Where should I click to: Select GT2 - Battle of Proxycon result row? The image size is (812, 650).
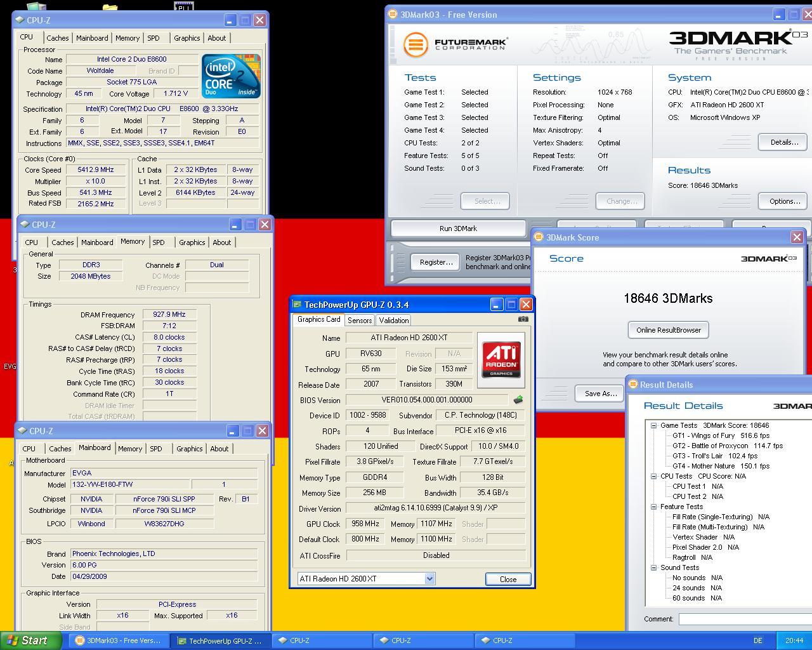click(x=728, y=446)
